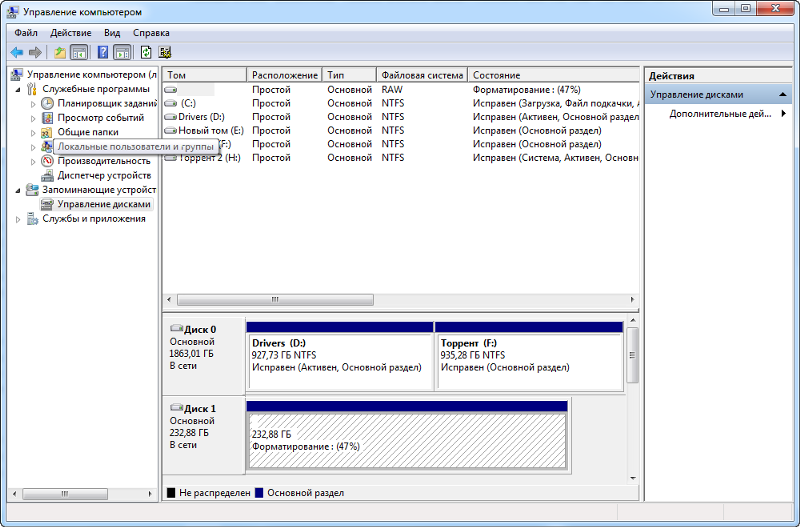Click the Back arrow in the toolbar

17,52
